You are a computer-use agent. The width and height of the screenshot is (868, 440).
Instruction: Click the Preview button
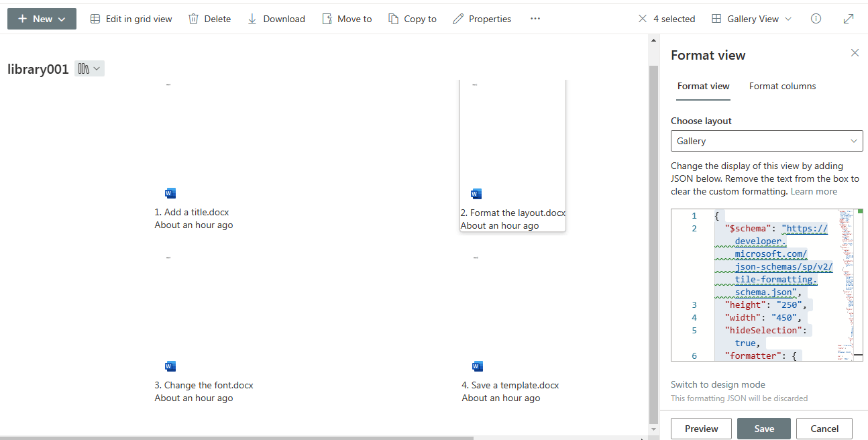tap(701, 429)
